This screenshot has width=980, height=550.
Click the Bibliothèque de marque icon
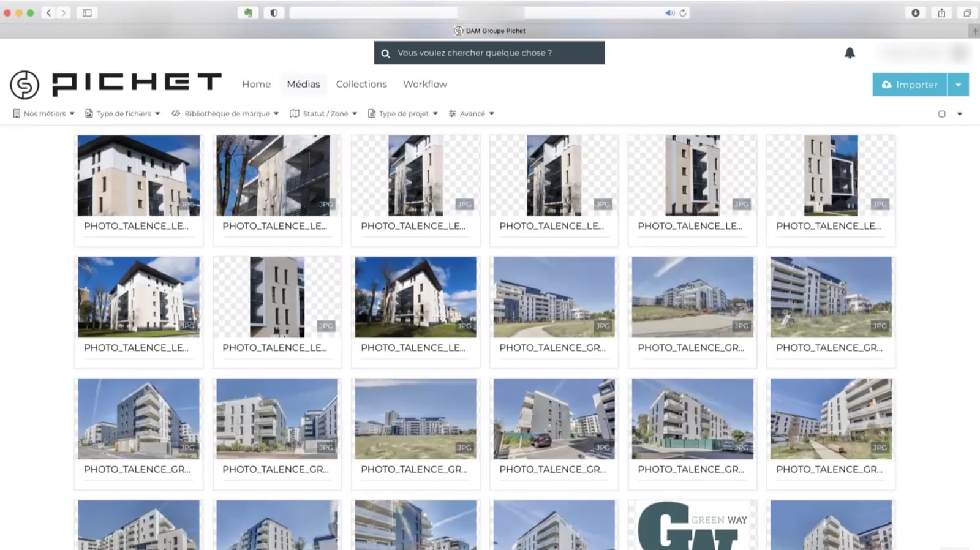(x=176, y=113)
